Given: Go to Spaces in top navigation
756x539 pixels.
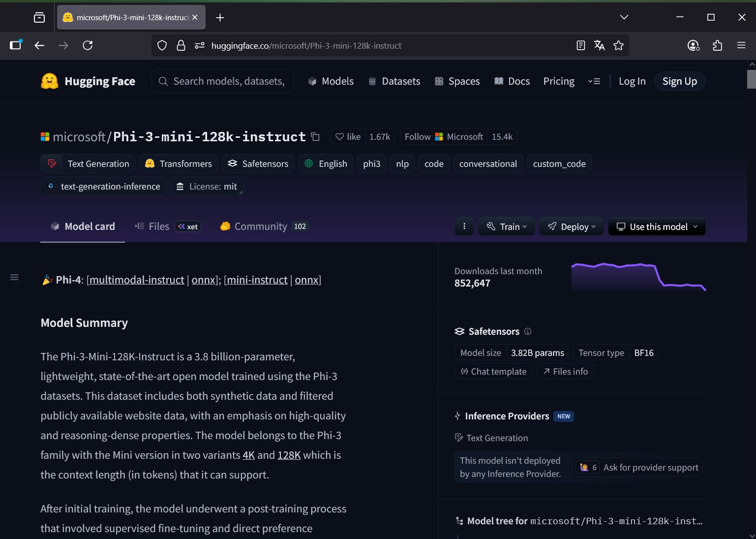Looking at the screenshot, I should [457, 81].
